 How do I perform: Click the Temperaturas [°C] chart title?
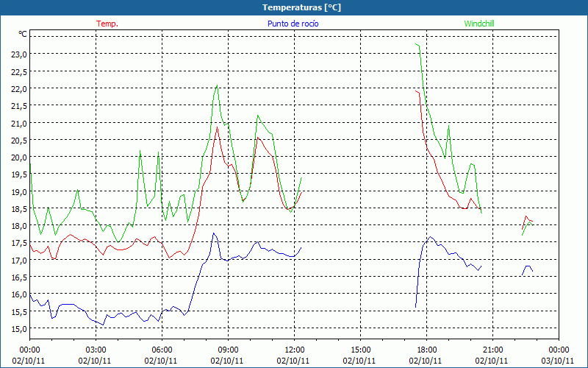pyautogui.click(x=301, y=7)
